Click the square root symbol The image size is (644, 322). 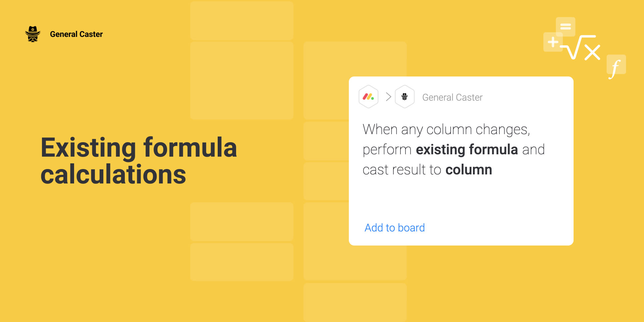coord(577,47)
